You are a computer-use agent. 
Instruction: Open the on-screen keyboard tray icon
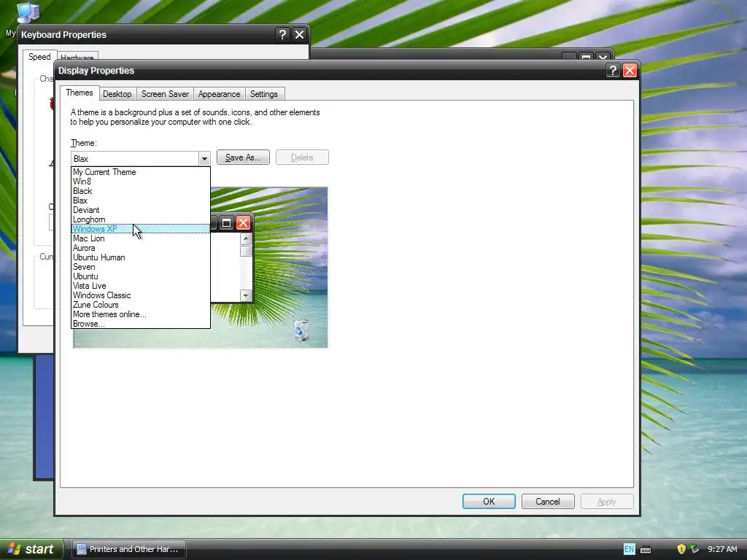click(x=646, y=550)
